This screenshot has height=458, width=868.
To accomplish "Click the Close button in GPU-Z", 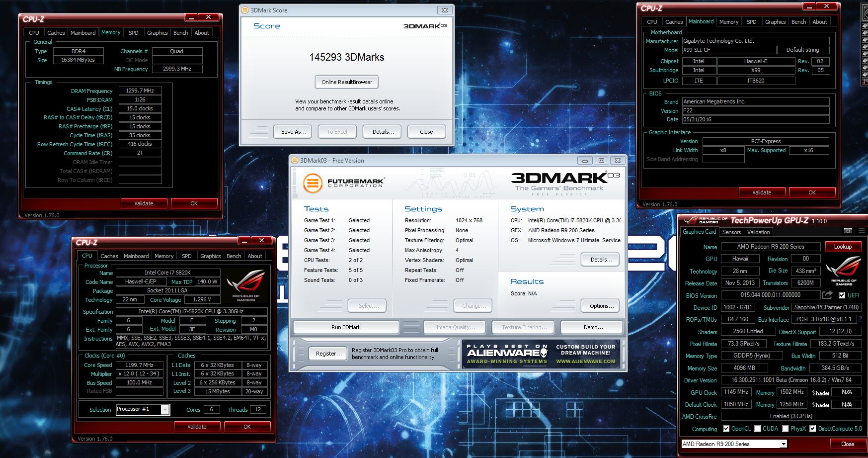I will (x=848, y=444).
